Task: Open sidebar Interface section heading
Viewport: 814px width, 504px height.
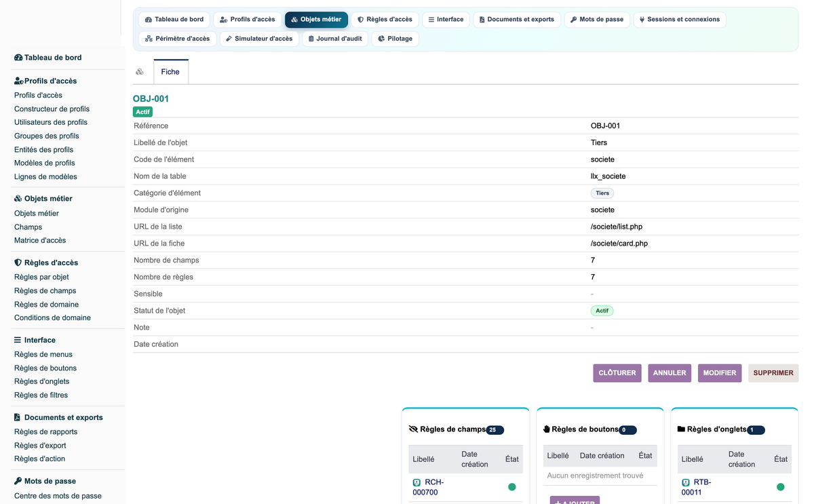Action: tap(35, 340)
